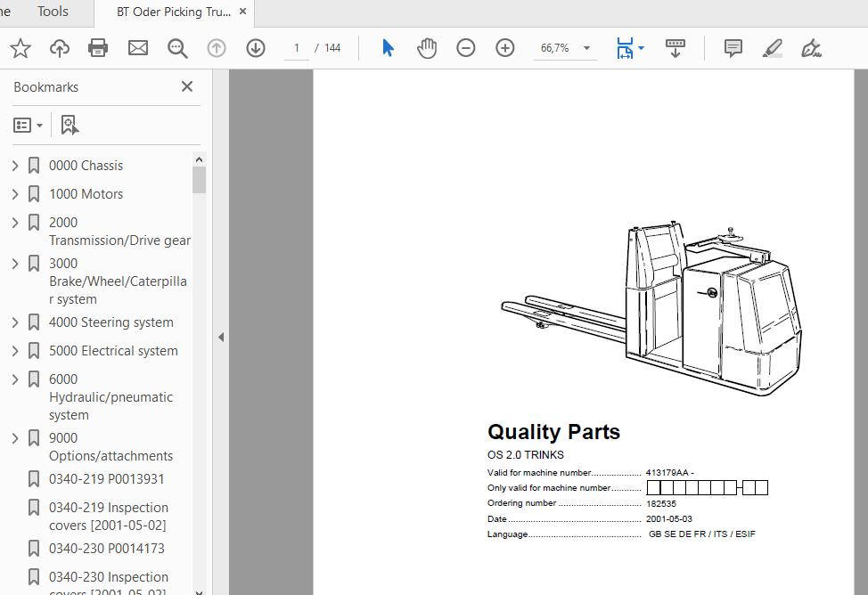Click the page number input field
This screenshot has height=595, width=868.
coord(297,48)
